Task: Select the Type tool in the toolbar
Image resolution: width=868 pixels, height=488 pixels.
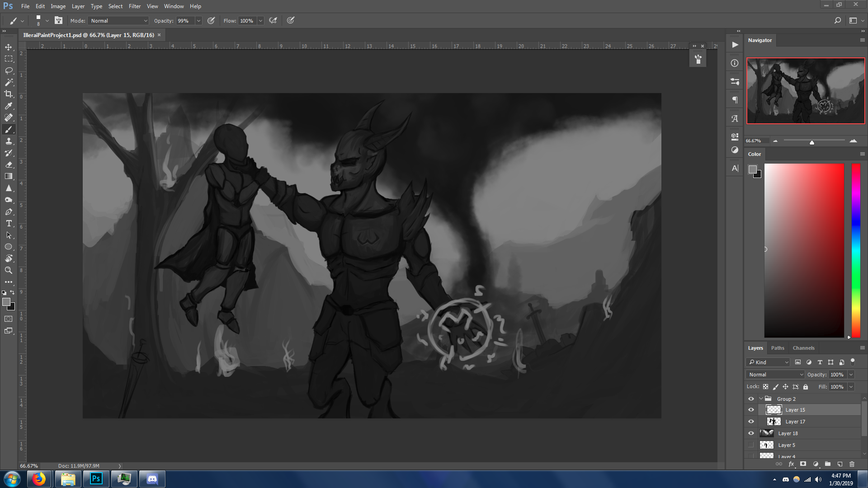Action: point(9,223)
